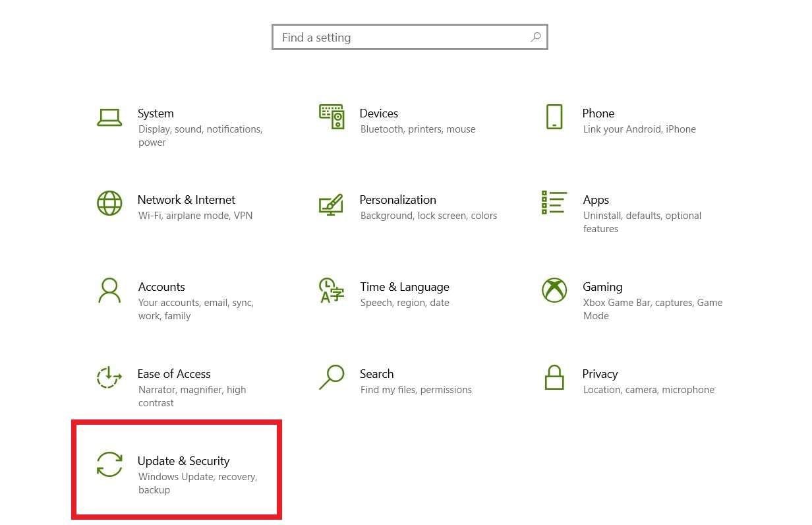Click 'Speech, region, date' text

tap(405, 303)
